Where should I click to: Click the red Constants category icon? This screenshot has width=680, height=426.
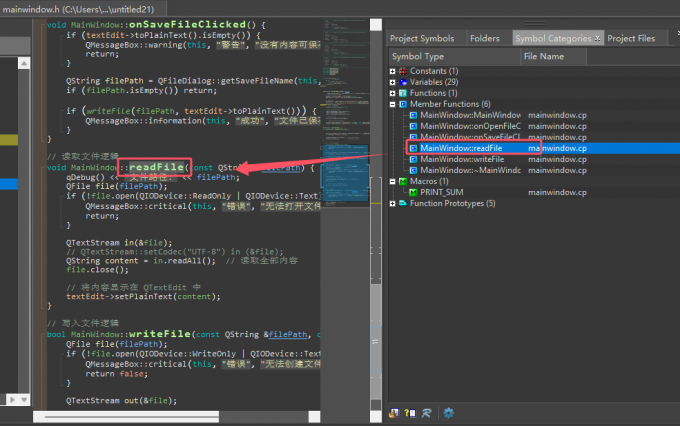(403, 71)
